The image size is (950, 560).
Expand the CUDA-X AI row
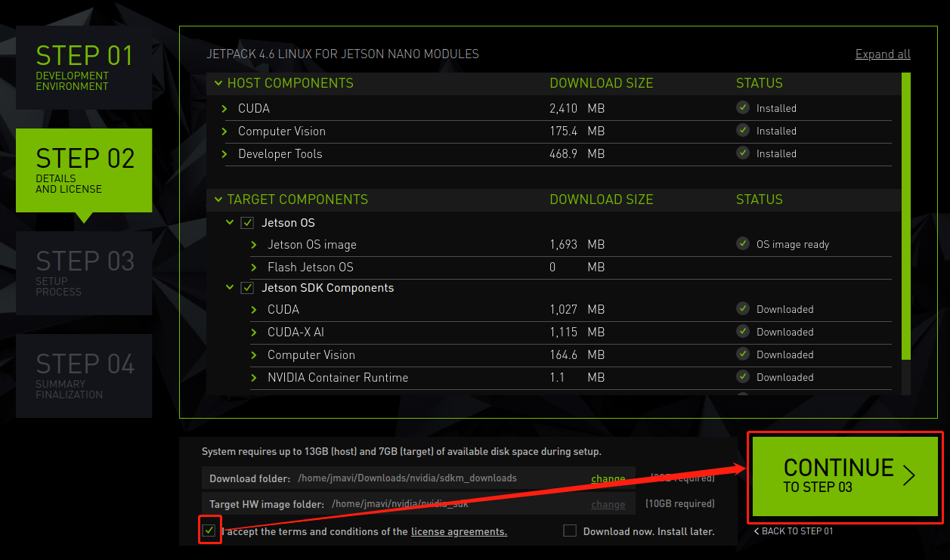click(255, 333)
